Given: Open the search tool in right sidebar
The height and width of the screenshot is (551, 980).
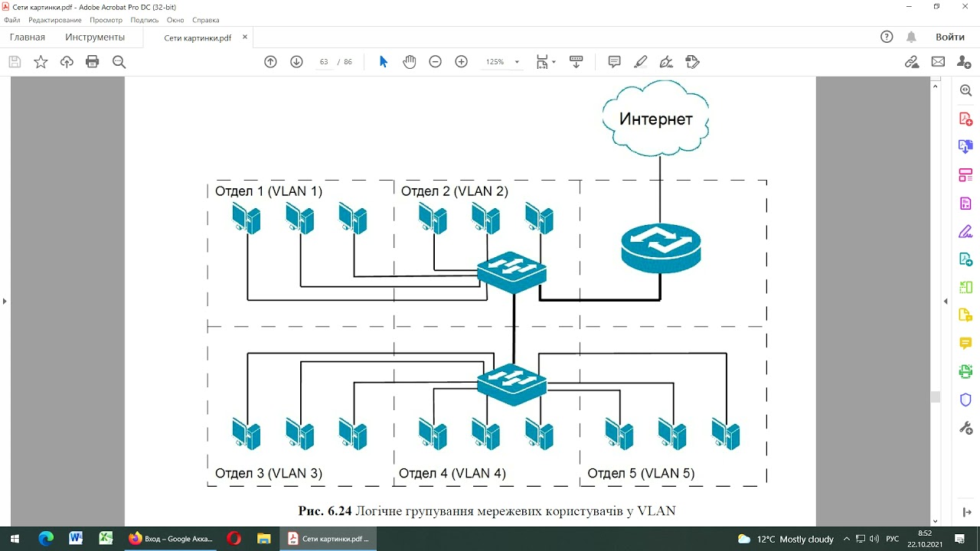Looking at the screenshot, I should (965, 91).
